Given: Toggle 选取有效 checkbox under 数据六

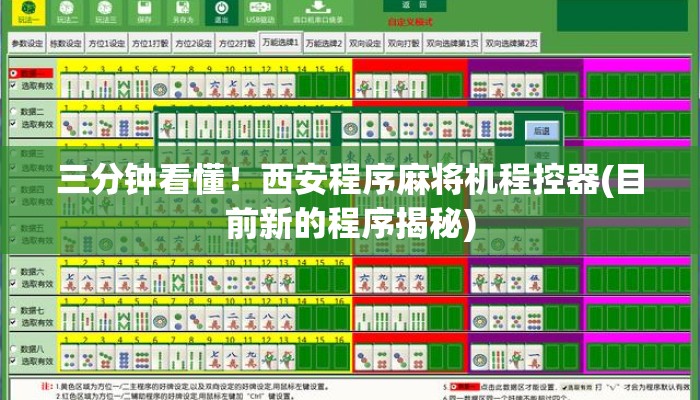Looking at the screenshot, I should 14,283.
